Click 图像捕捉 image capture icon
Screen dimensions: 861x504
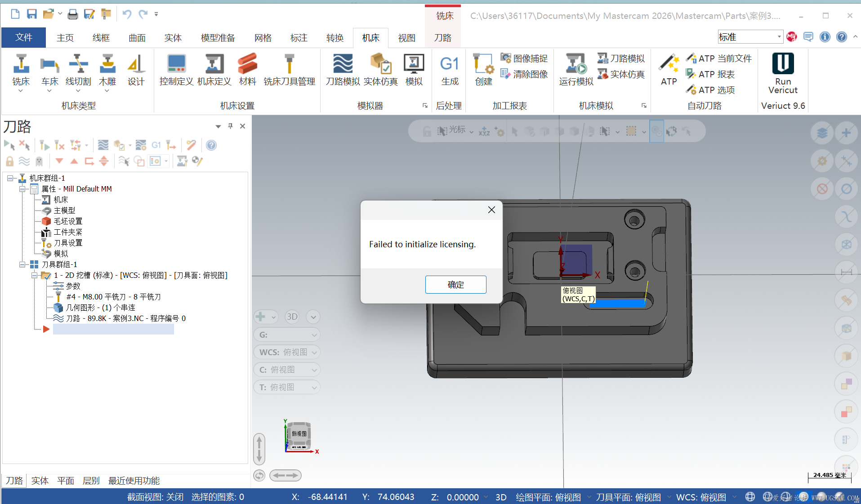[x=524, y=58]
